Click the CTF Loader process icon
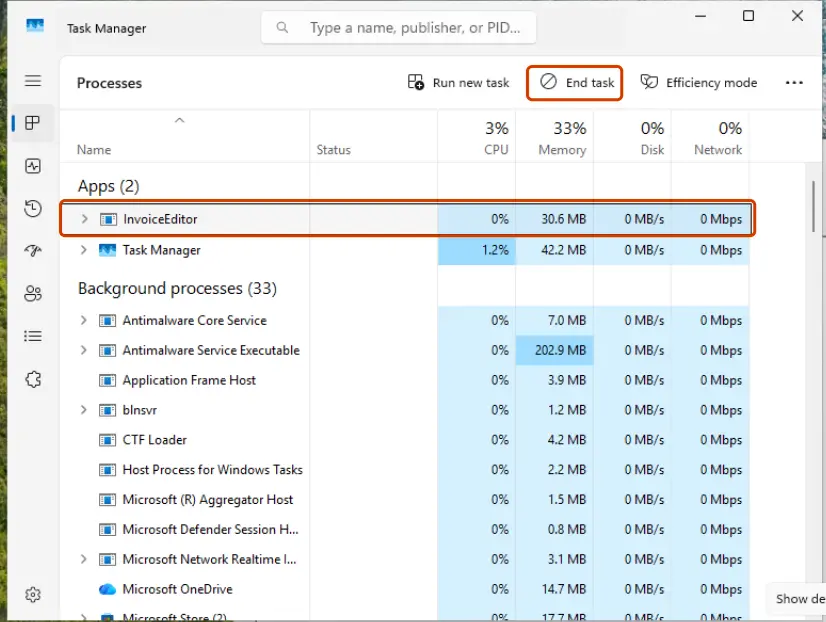The image size is (826, 622). (107, 440)
